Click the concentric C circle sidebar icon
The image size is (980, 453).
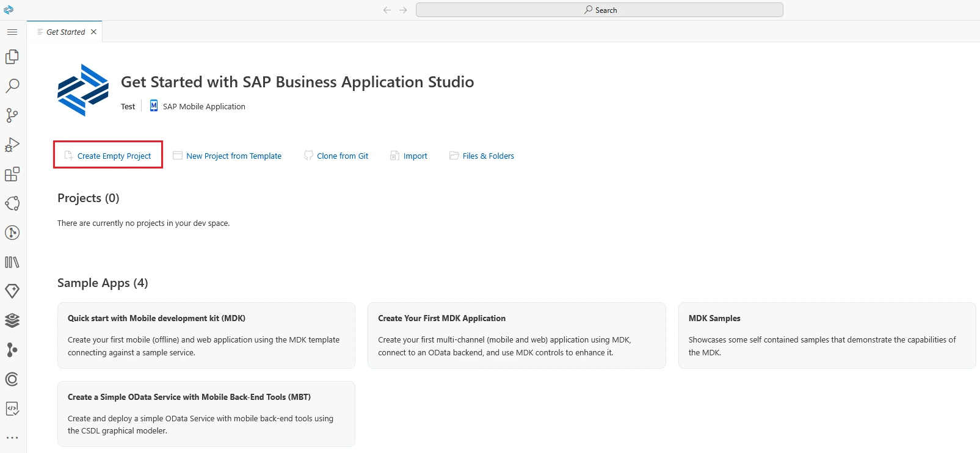[12, 379]
